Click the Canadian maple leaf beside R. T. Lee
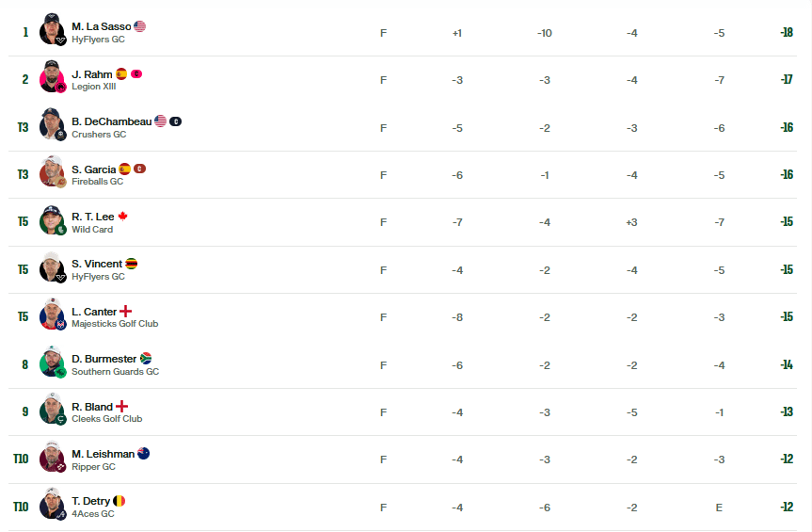 [x=122, y=216]
